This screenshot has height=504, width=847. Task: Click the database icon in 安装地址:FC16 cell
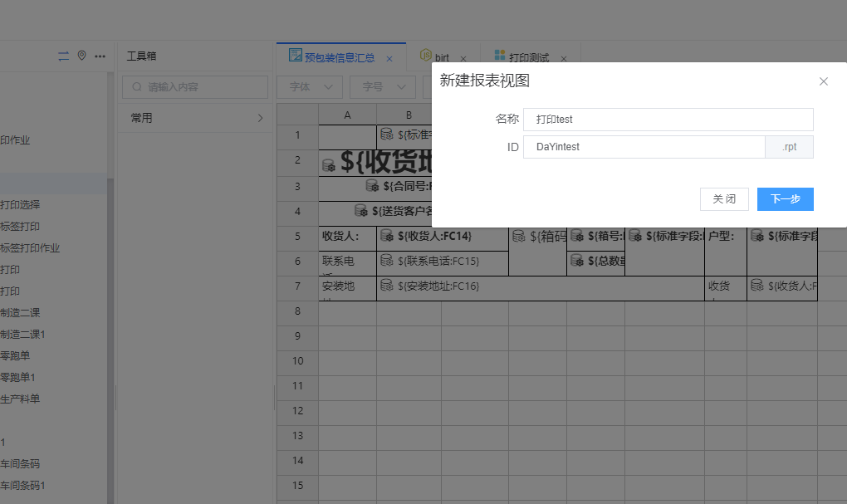pyautogui.click(x=386, y=286)
